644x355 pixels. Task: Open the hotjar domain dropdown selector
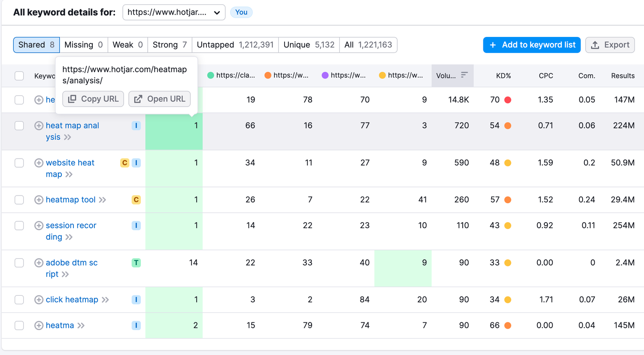[174, 12]
